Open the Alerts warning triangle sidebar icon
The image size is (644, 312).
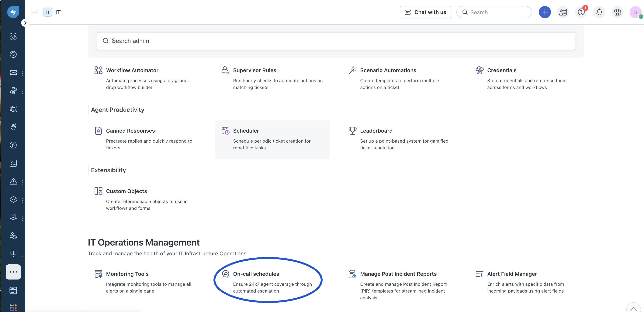tap(13, 182)
